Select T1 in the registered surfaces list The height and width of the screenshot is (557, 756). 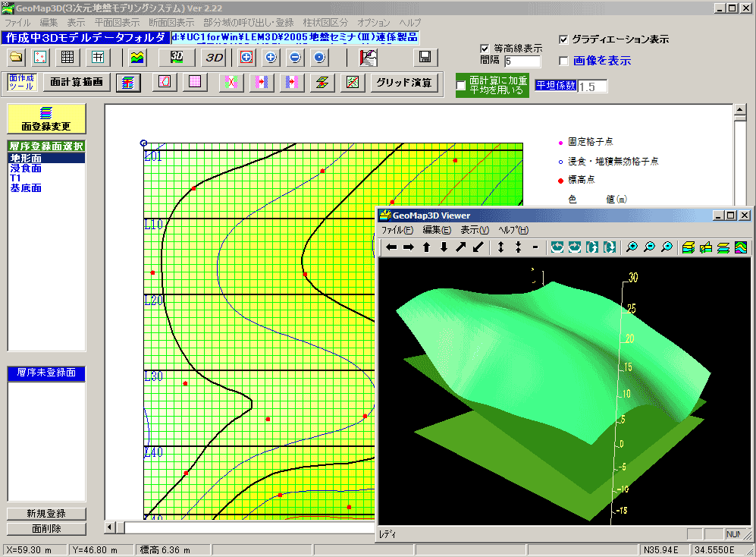pyautogui.click(x=46, y=178)
